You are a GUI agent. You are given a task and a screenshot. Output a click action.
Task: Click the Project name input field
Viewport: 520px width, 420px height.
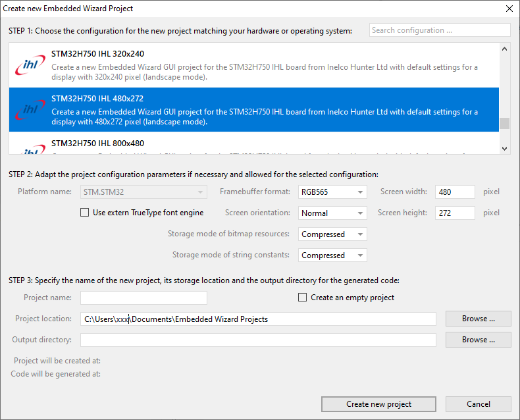pos(143,298)
